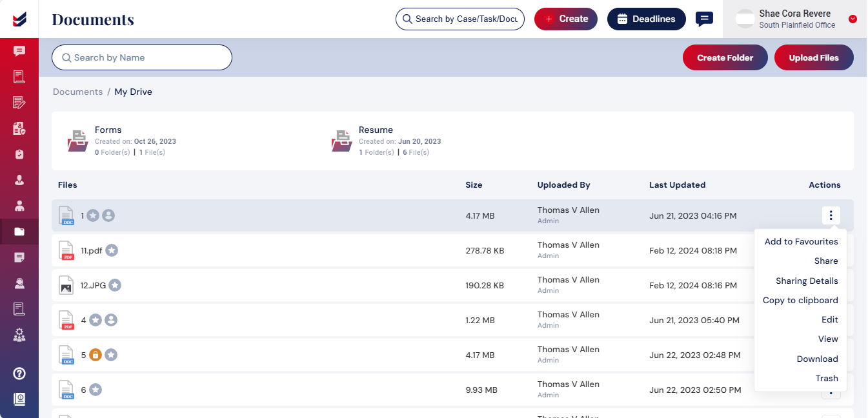Choose Copy to clipboard in the menu

click(x=800, y=301)
